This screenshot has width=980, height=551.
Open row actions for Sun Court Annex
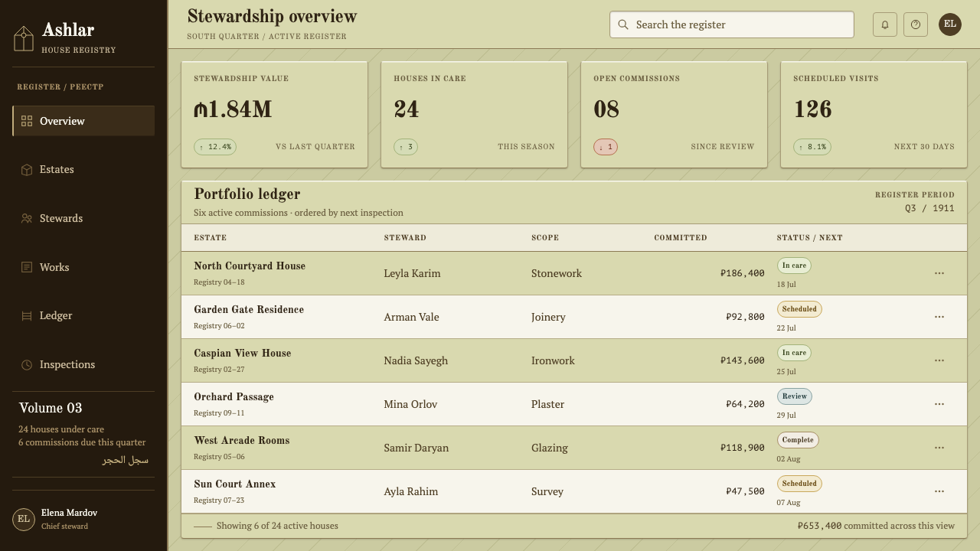(939, 491)
